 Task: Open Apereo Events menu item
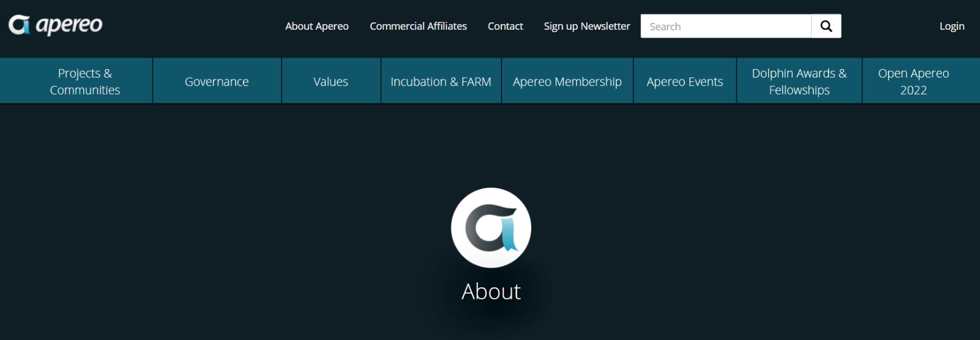click(x=684, y=81)
